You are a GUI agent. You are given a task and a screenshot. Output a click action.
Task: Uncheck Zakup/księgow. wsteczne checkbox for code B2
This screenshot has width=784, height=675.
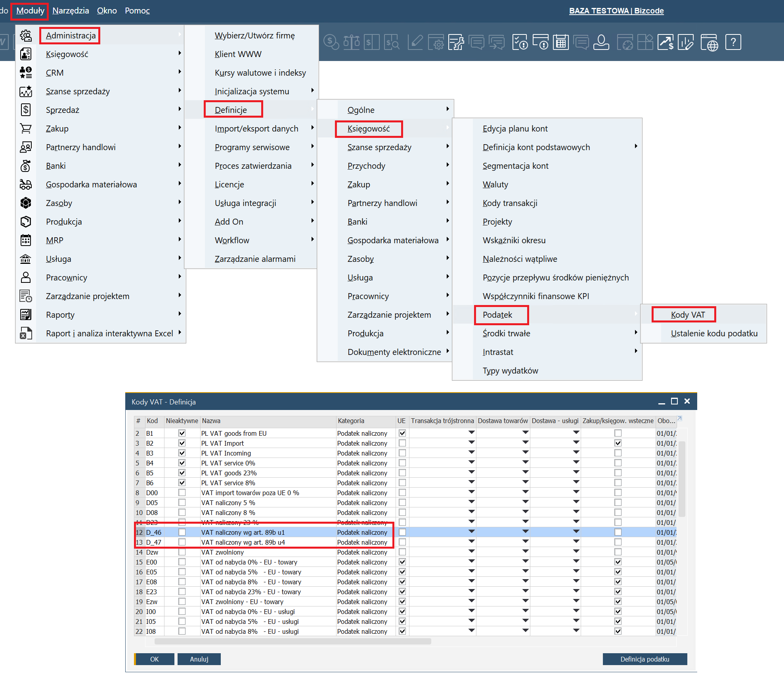coord(618,443)
